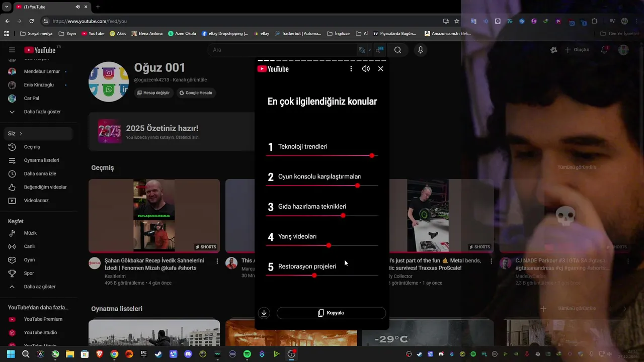This screenshot has width=644, height=362.
Task: Focus the Ara search field
Action: coord(282,50)
